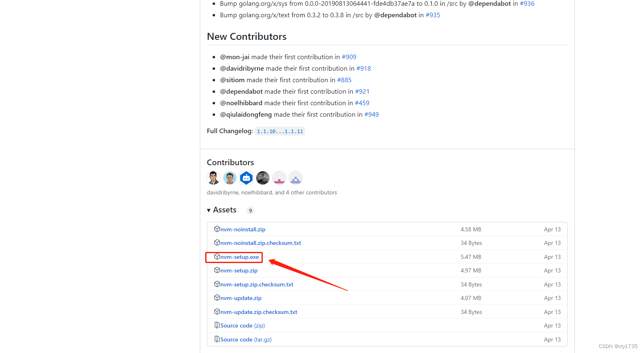Click size value 4.07 MB

tap(471, 298)
